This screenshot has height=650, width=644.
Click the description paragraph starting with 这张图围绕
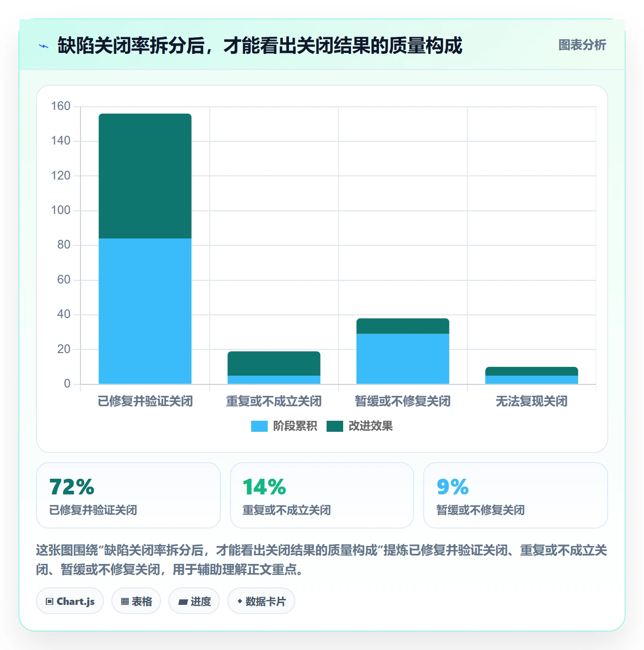[322, 560]
